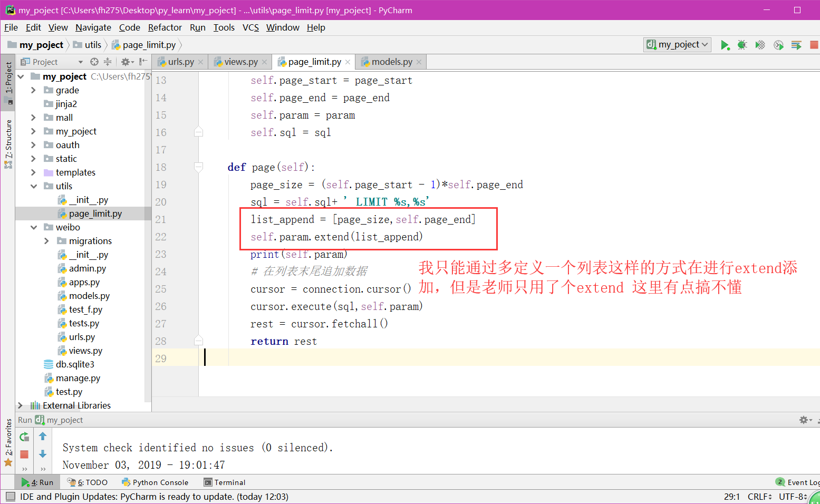Screen dimensions: 820x504
Task: Close the models.py editor tab
Action: click(419, 62)
